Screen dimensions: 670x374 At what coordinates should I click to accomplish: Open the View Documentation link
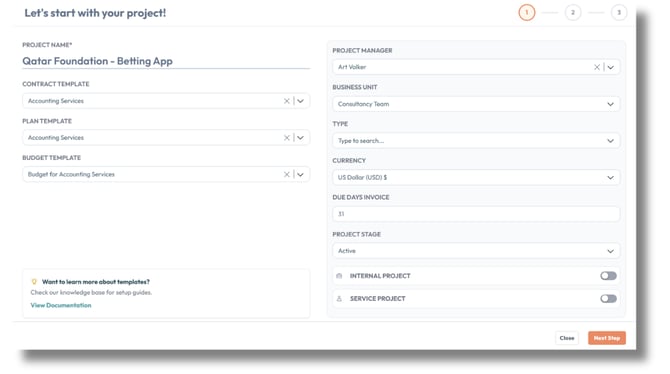click(x=61, y=305)
